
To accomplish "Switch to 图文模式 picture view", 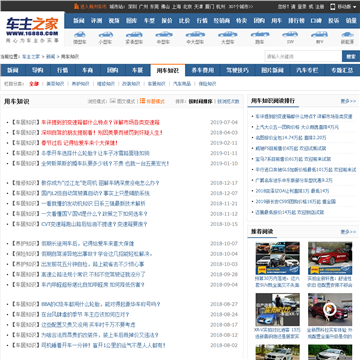I will (x=123, y=101).
